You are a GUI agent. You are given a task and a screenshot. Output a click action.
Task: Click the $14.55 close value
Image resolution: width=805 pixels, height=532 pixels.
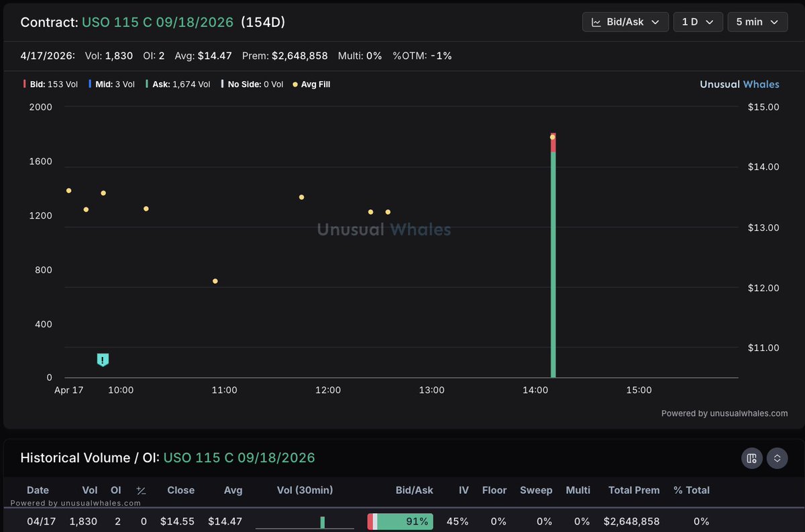[x=178, y=521]
